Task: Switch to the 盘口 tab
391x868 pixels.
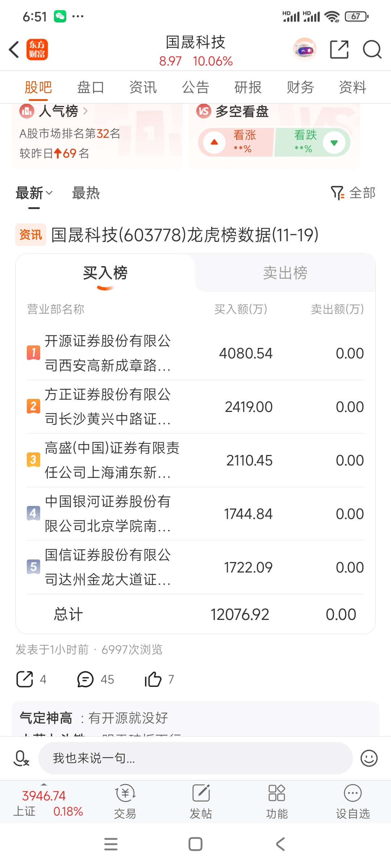Action: (x=91, y=87)
